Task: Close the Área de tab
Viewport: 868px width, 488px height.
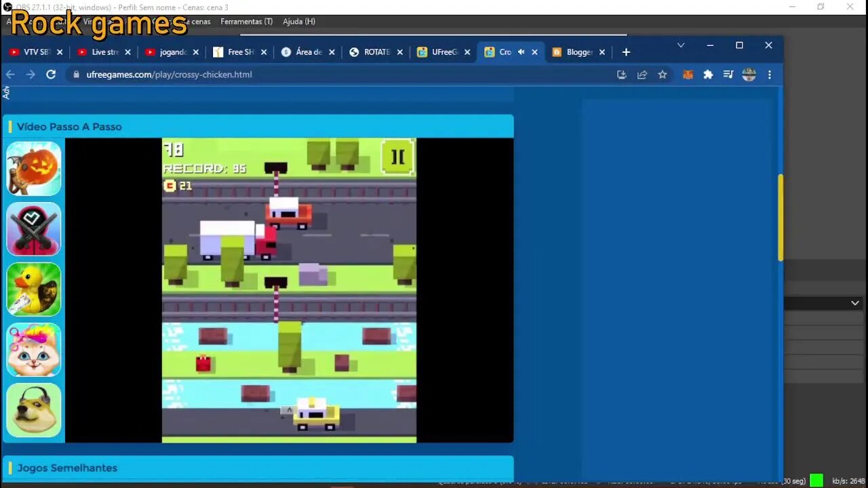Action: 332,52
